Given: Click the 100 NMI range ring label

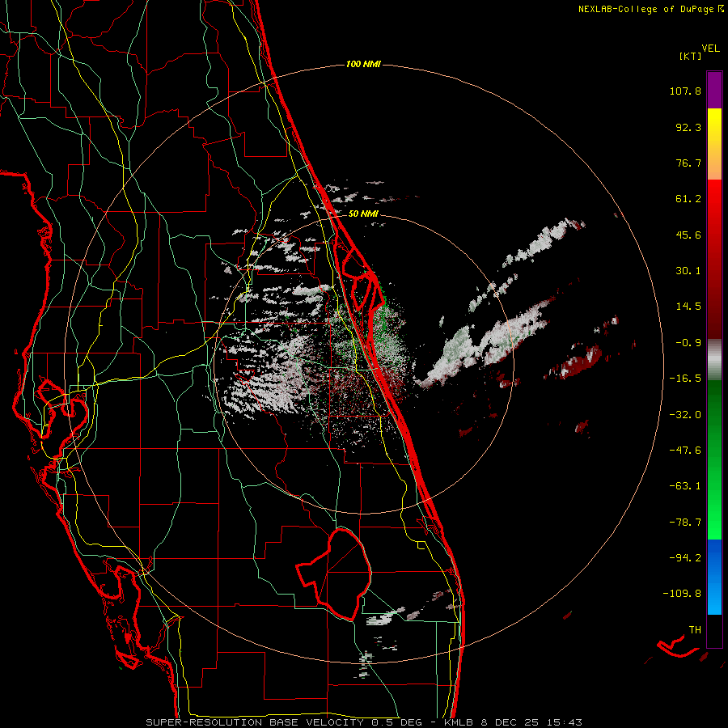Looking at the screenshot, I should [x=363, y=64].
